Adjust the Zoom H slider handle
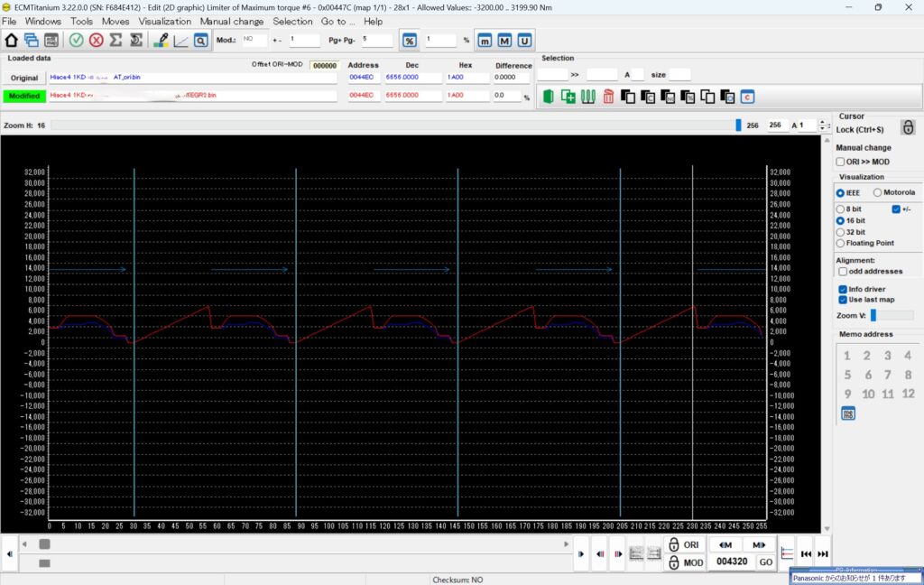This screenshot has height=585, width=924. (x=738, y=125)
